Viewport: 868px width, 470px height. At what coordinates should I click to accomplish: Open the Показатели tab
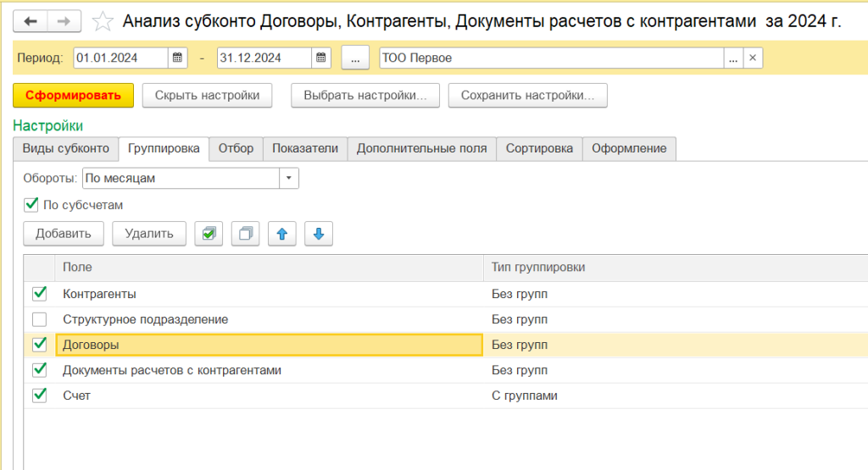(305, 148)
